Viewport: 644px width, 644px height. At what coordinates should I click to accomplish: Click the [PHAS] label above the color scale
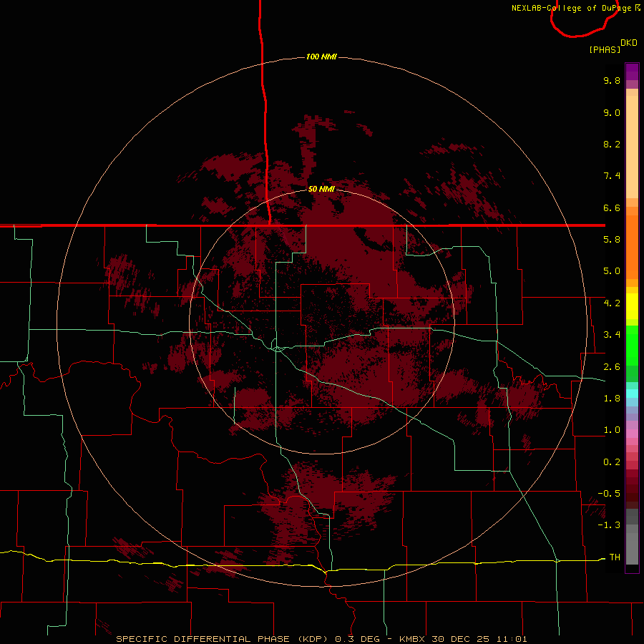click(x=605, y=49)
